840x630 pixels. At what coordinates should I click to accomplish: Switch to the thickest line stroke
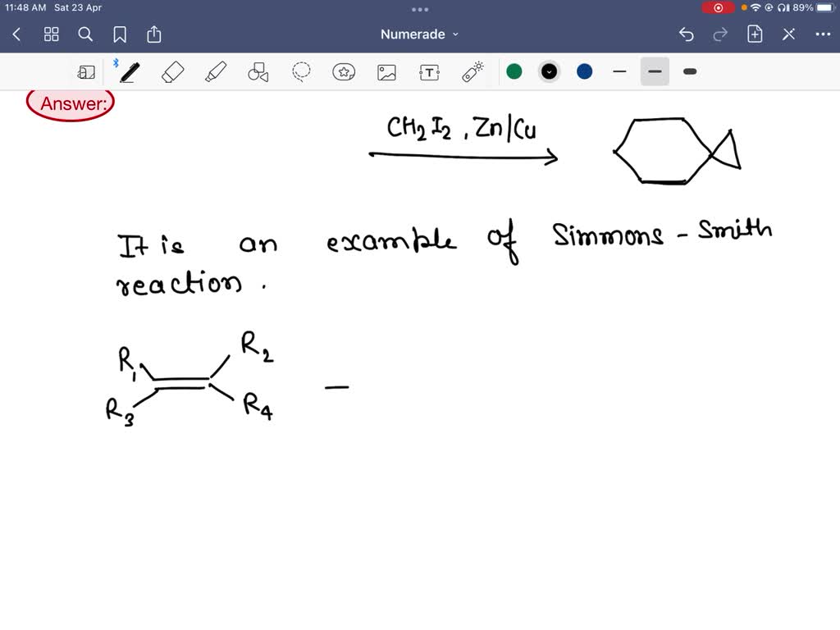point(689,72)
